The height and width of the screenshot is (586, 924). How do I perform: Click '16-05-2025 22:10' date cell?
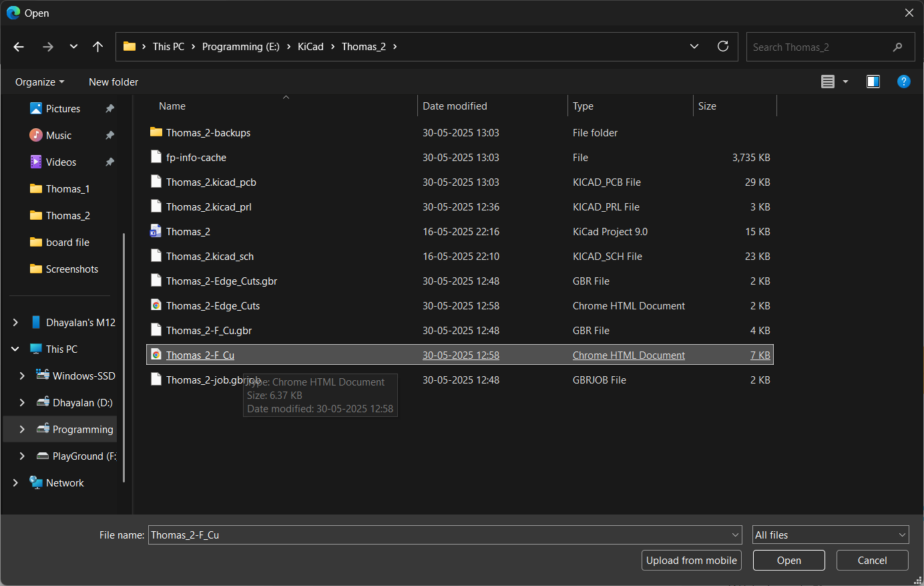[x=461, y=256]
